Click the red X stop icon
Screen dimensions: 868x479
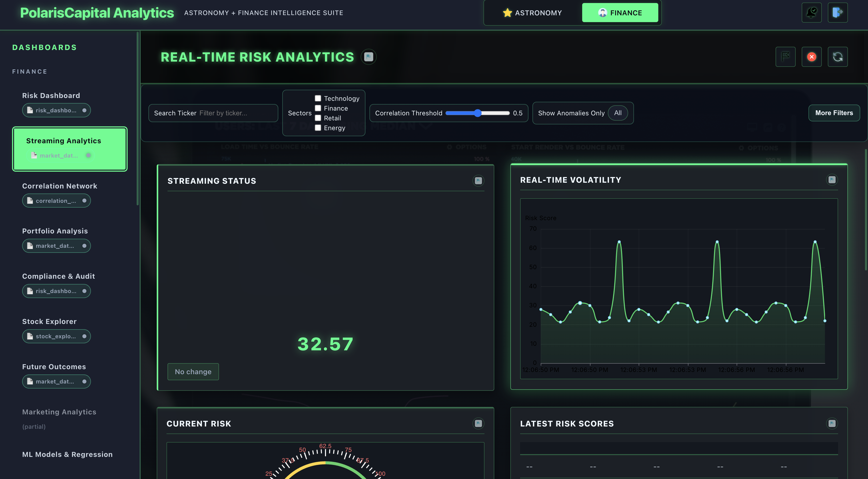pos(811,57)
